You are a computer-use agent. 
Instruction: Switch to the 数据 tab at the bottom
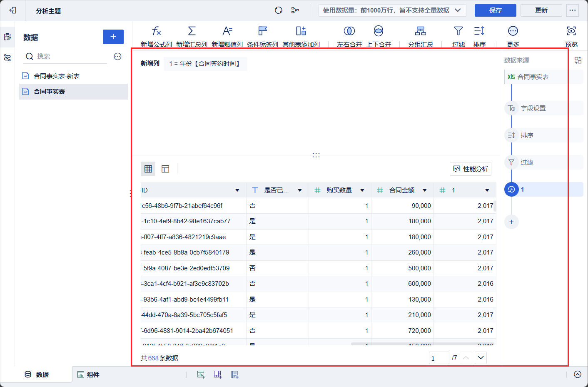click(37, 375)
